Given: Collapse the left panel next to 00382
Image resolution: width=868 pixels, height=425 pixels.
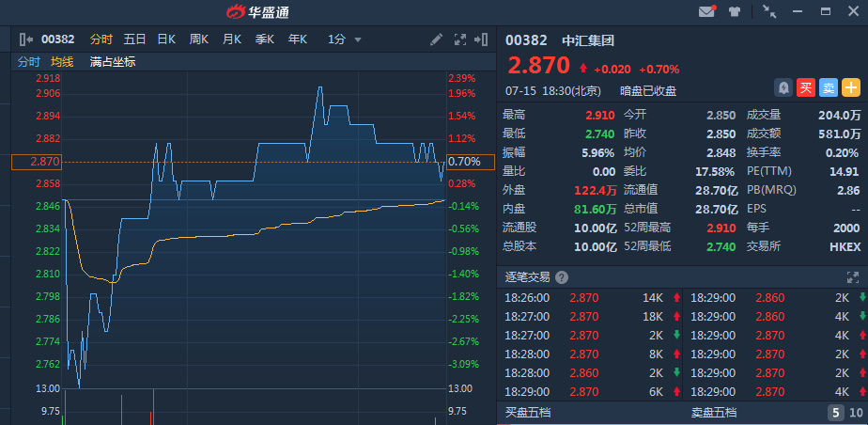Looking at the screenshot, I should click(26, 39).
